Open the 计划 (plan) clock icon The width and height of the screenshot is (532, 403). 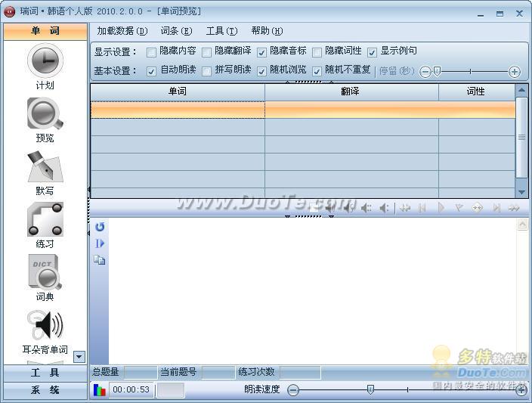[45, 60]
